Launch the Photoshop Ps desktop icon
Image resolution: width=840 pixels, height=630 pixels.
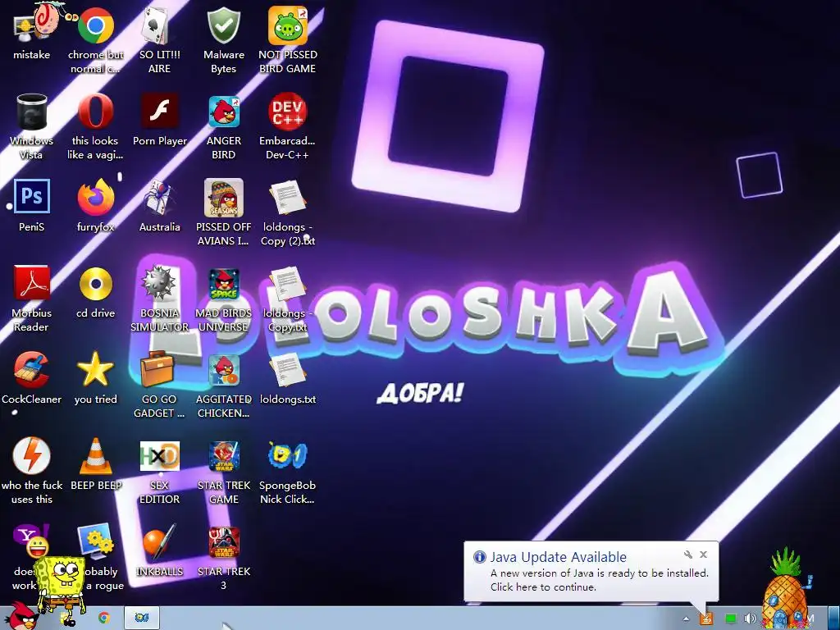click(32, 197)
